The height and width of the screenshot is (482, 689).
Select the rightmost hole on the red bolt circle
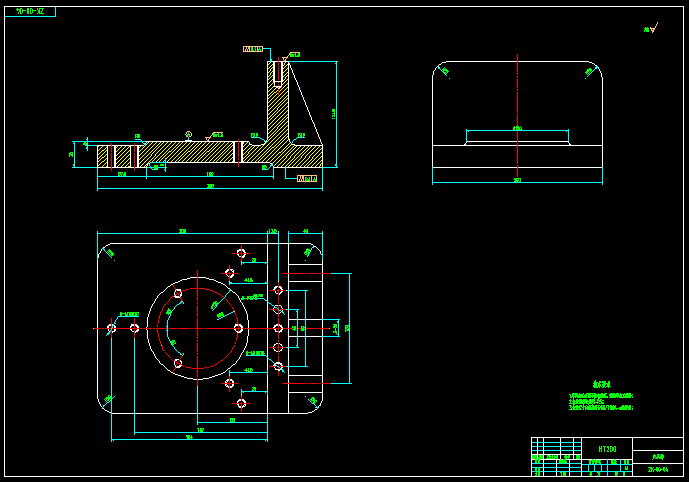pyautogui.click(x=239, y=328)
